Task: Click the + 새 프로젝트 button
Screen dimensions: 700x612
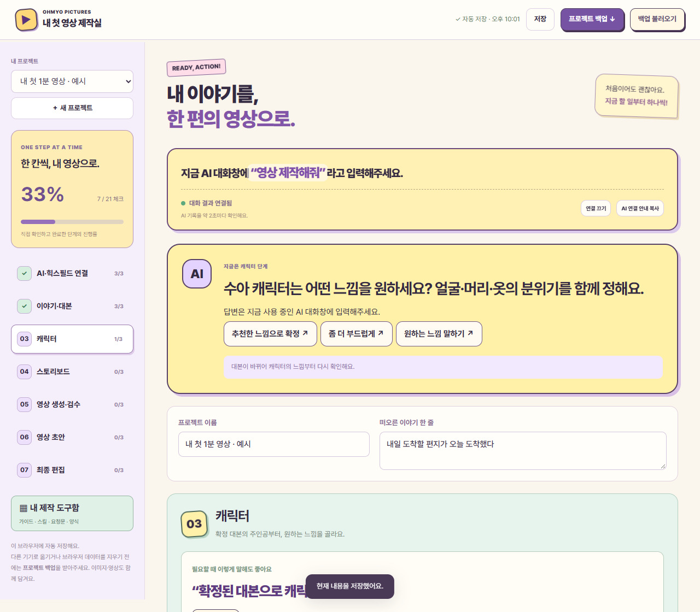Action: pos(72,108)
